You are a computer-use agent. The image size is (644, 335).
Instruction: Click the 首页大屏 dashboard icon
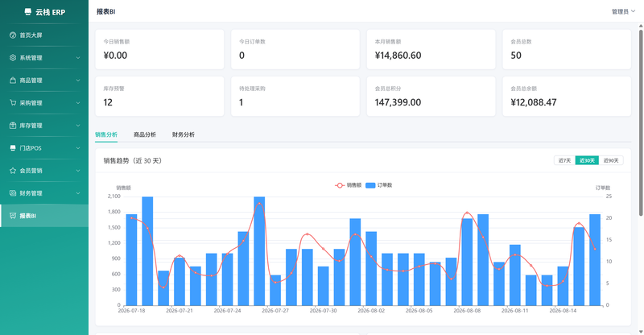click(x=13, y=35)
